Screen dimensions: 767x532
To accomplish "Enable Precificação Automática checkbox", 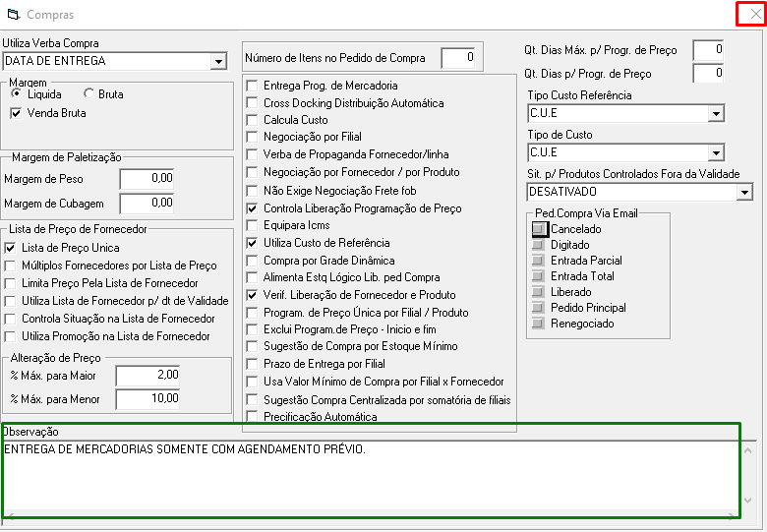I will pyautogui.click(x=253, y=417).
